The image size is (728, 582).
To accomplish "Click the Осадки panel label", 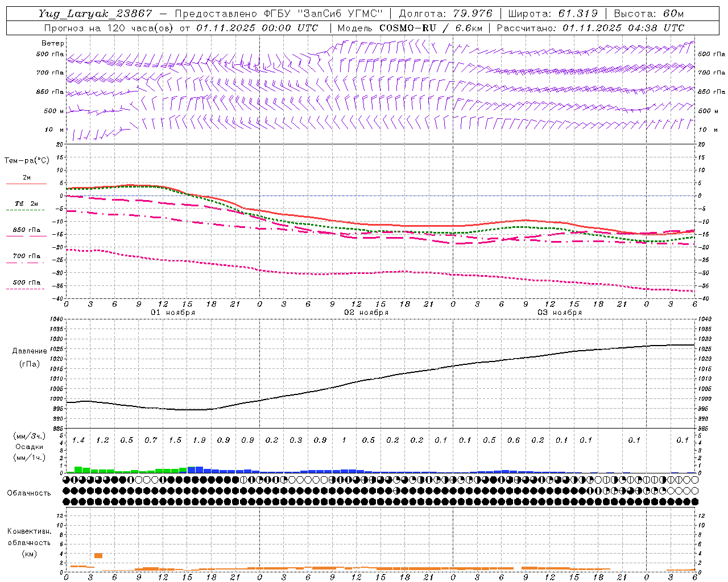I will pos(29,447).
